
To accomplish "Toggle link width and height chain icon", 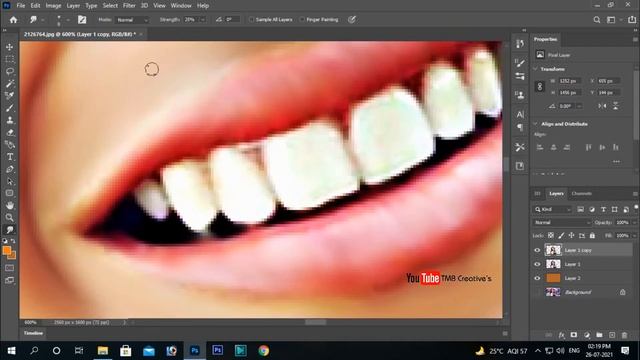I will (x=540, y=87).
